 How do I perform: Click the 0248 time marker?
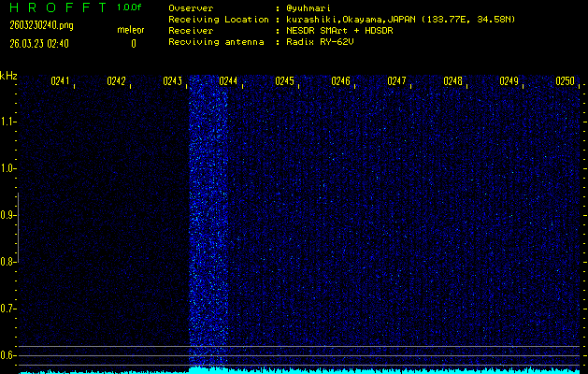(452, 81)
